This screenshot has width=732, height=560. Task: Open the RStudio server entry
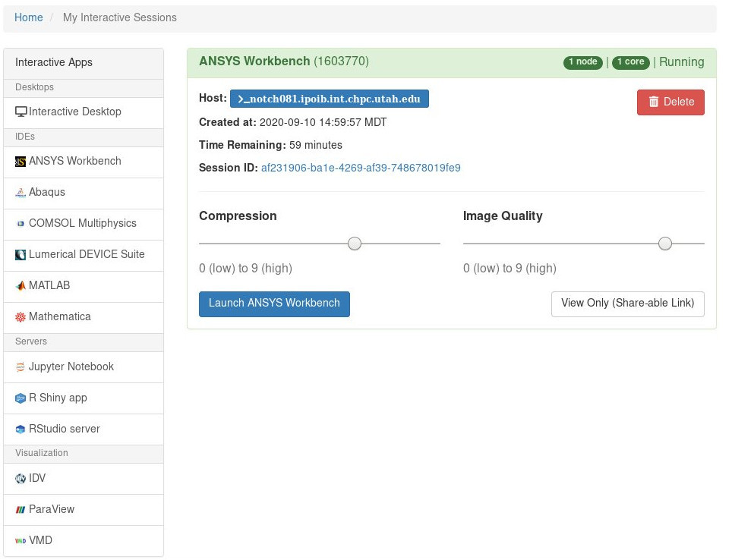point(84,429)
